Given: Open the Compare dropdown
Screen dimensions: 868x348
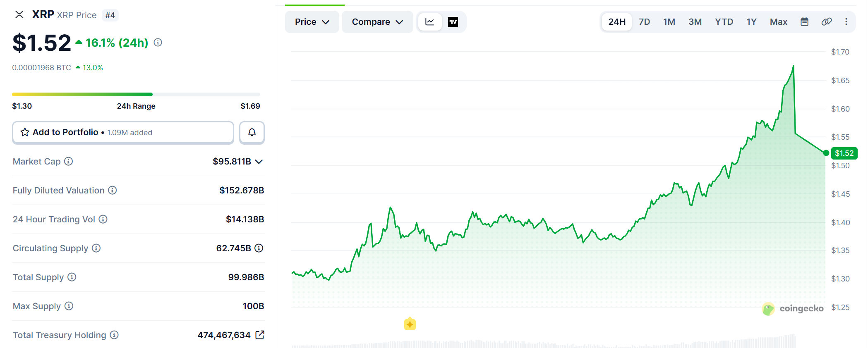Looking at the screenshot, I should [377, 22].
